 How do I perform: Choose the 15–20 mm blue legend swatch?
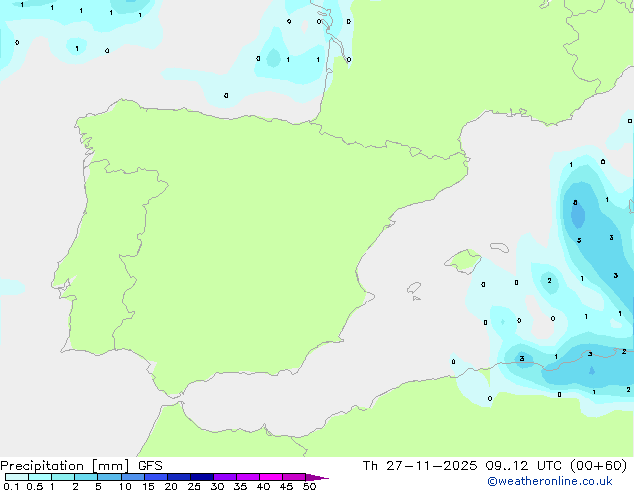[155, 477]
